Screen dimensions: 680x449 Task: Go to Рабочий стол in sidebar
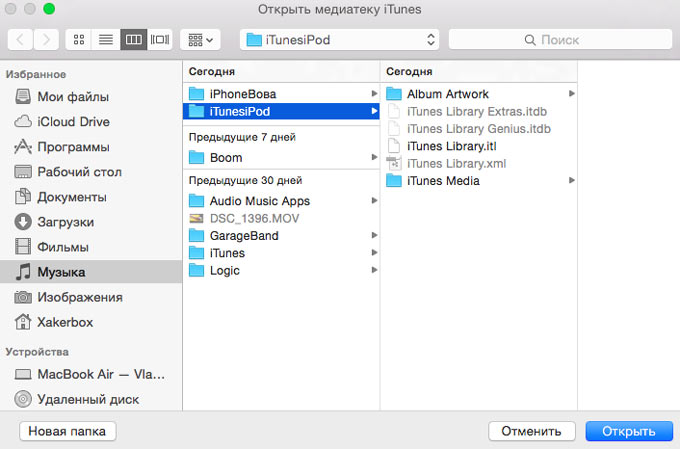click(x=91, y=172)
